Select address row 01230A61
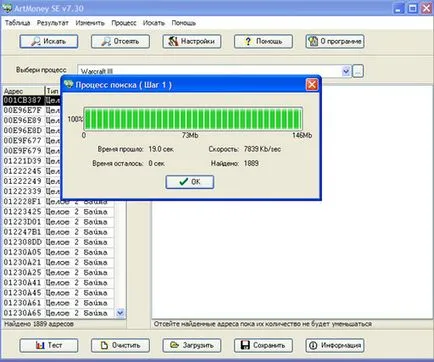434x362 pixels. [x=58, y=303]
